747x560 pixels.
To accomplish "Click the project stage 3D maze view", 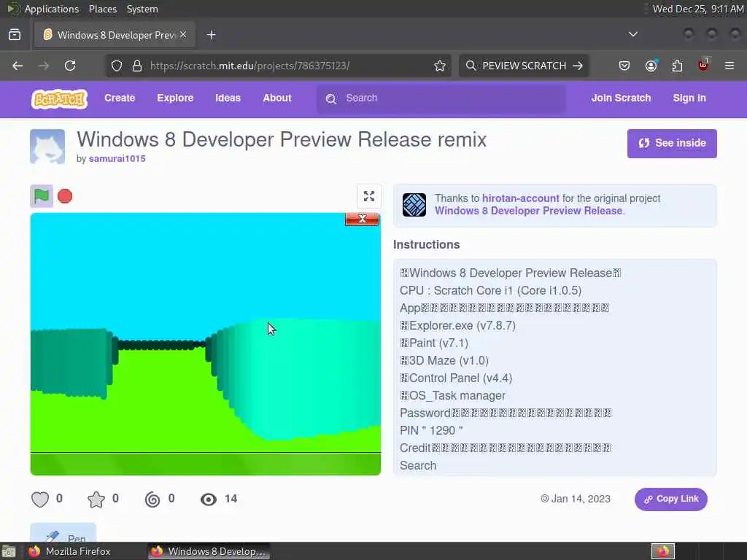I will tap(206, 344).
